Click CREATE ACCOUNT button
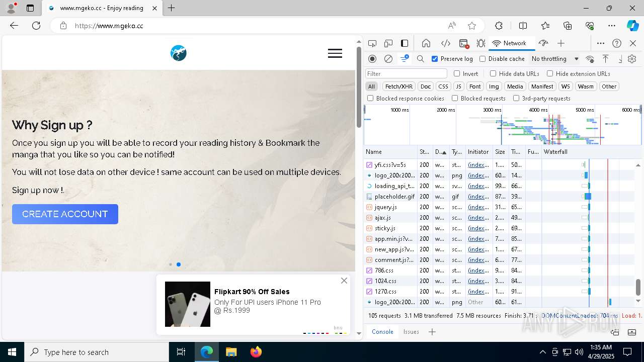 pyautogui.click(x=65, y=214)
